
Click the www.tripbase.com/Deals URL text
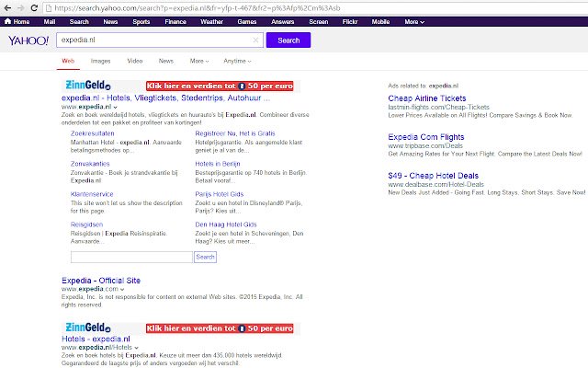(x=425, y=146)
